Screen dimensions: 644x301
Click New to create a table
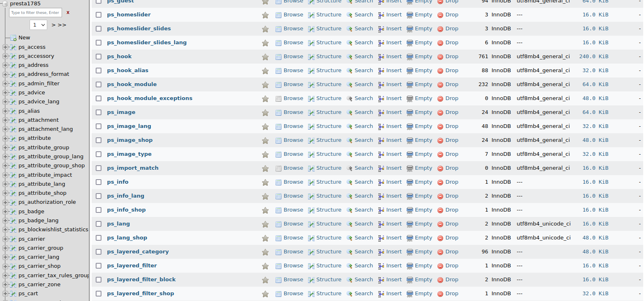click(24, 38)
